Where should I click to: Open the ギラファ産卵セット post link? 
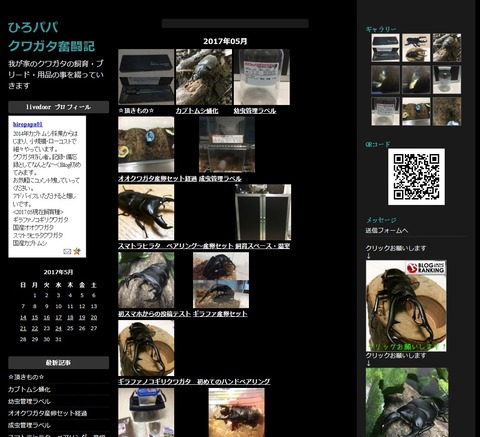coord(220,314)
